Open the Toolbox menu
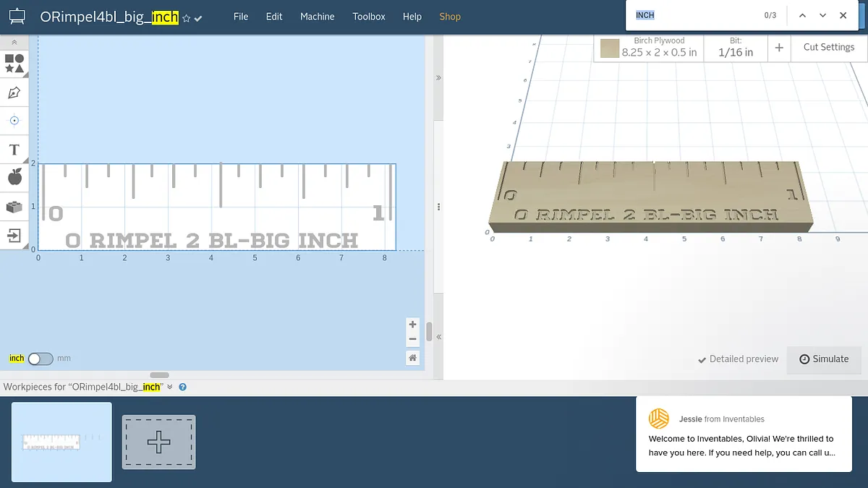Image resolution: width=868 pixels, height=488 pixels. (369, 17)
